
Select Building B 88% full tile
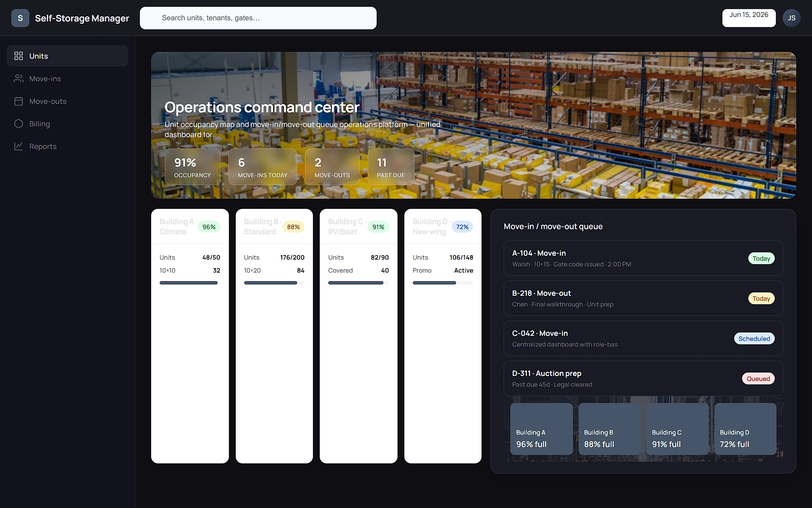pos(609,429)
